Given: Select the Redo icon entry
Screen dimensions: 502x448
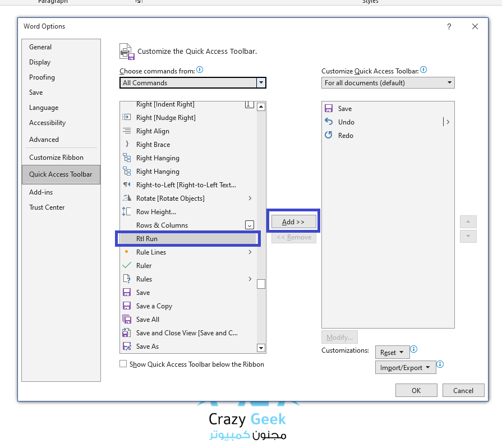Looking at the screenshot, I should click(329, 136).
